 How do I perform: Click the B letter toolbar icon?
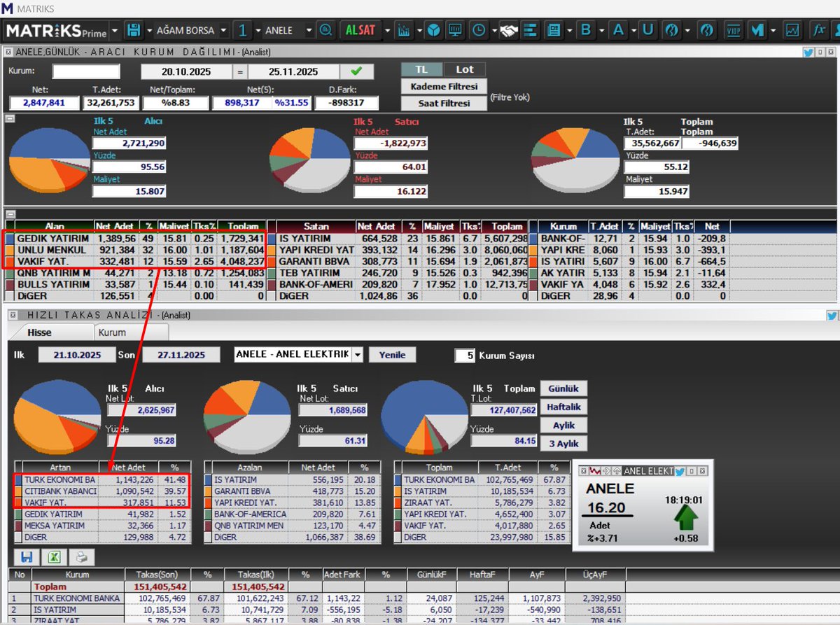(586, 30)
